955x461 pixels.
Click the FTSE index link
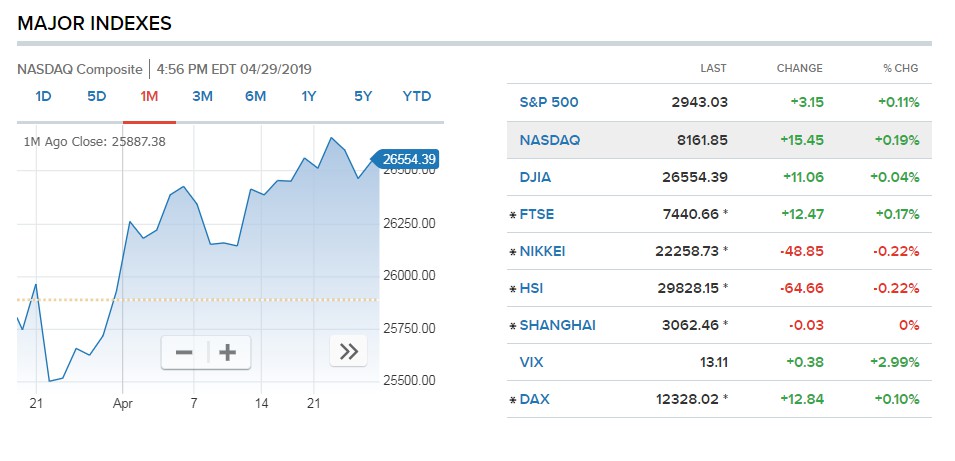click(536, 214)
